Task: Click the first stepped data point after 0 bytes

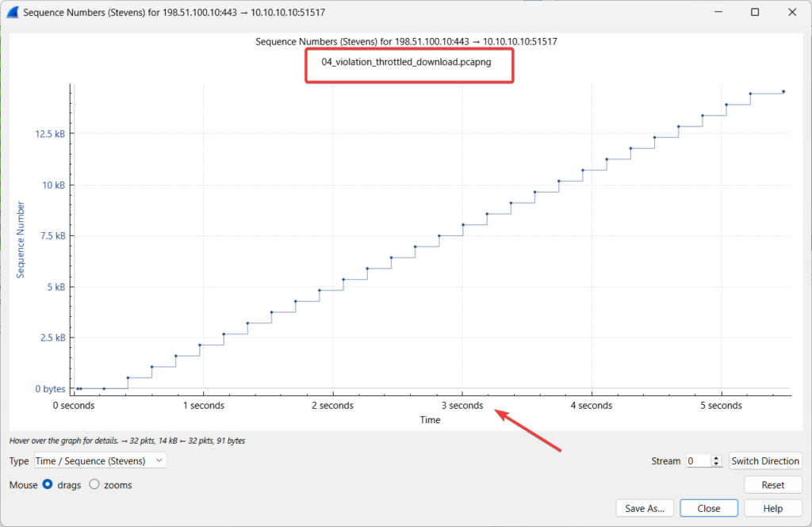Action: click(128, 378)
